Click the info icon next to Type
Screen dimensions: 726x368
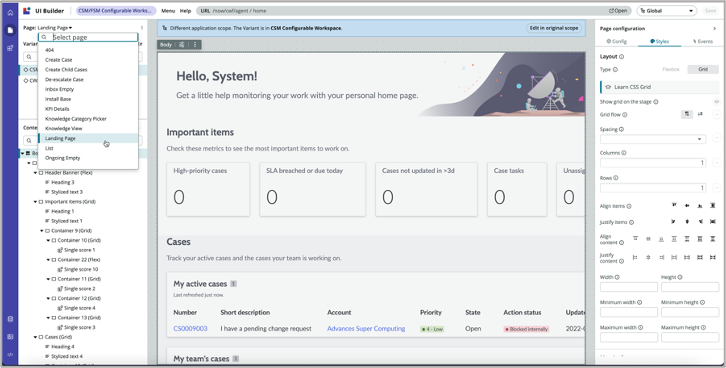tap(615, 69)
